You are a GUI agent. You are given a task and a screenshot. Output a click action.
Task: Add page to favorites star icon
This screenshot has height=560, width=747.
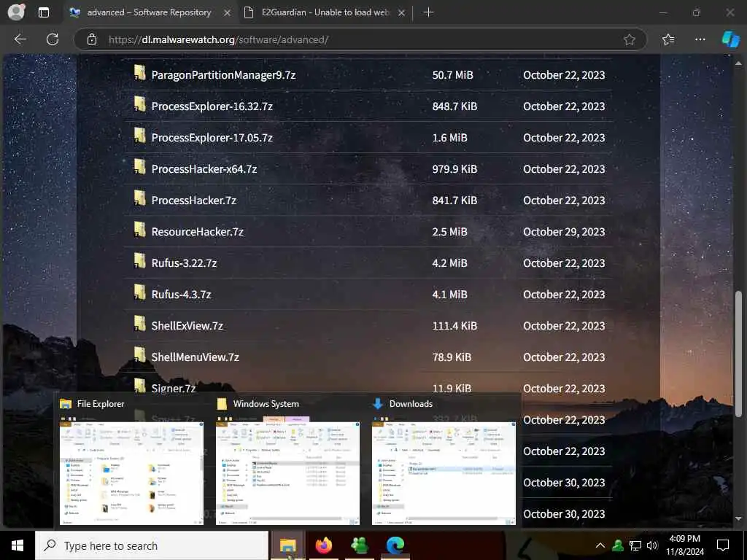pos(630,39)
